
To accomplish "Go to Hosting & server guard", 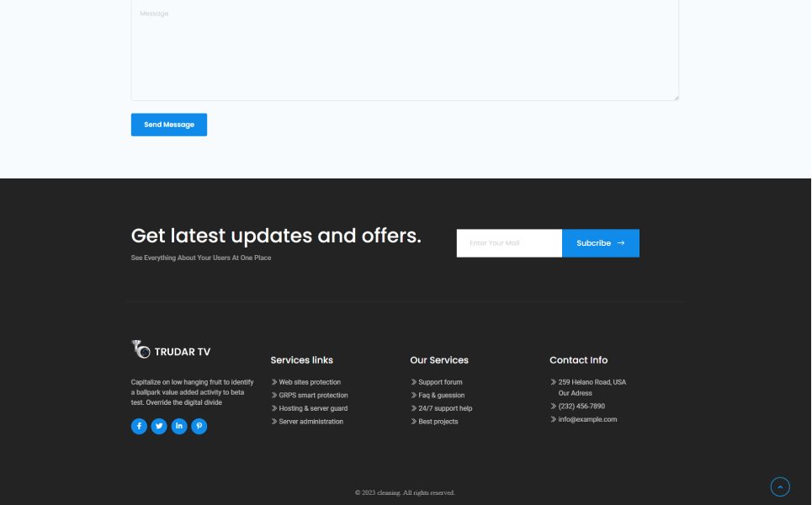I will coord(313,408).
